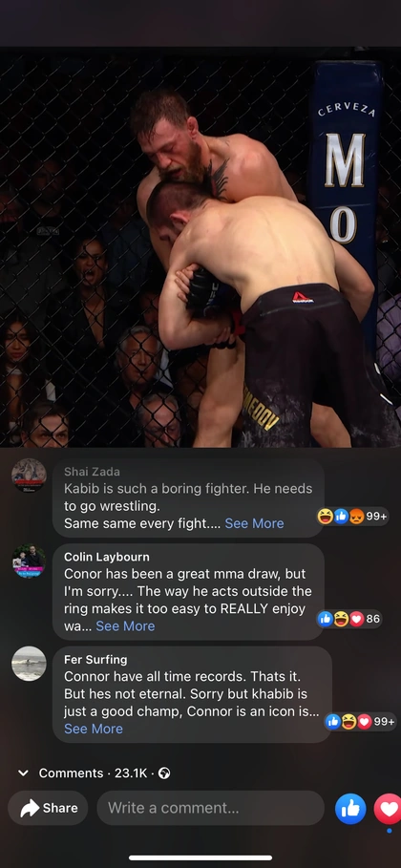Viewport: 401px width, 868px height.
Task: View the 86 reactions on Colin's comment
Action: point(349,619)
